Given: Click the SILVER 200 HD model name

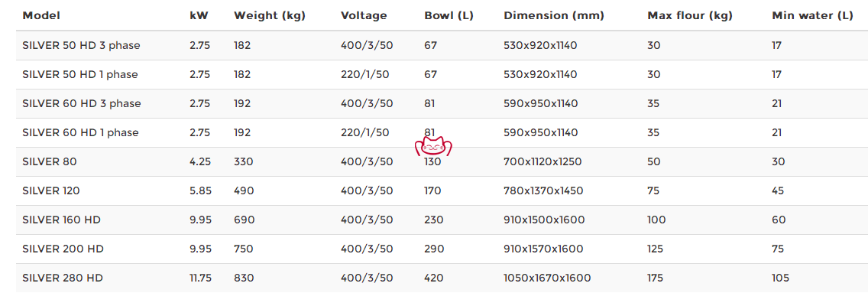Looking at the screenshot, I should (63, 249).
